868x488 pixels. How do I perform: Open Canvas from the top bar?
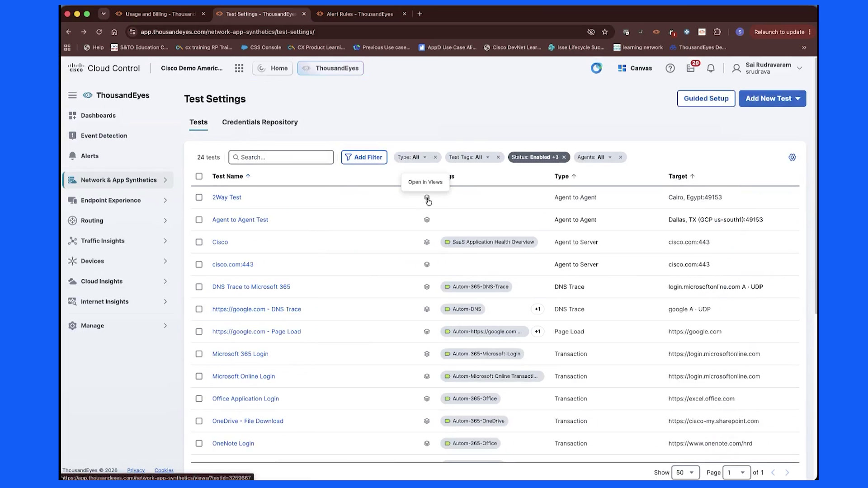point(635,68)
